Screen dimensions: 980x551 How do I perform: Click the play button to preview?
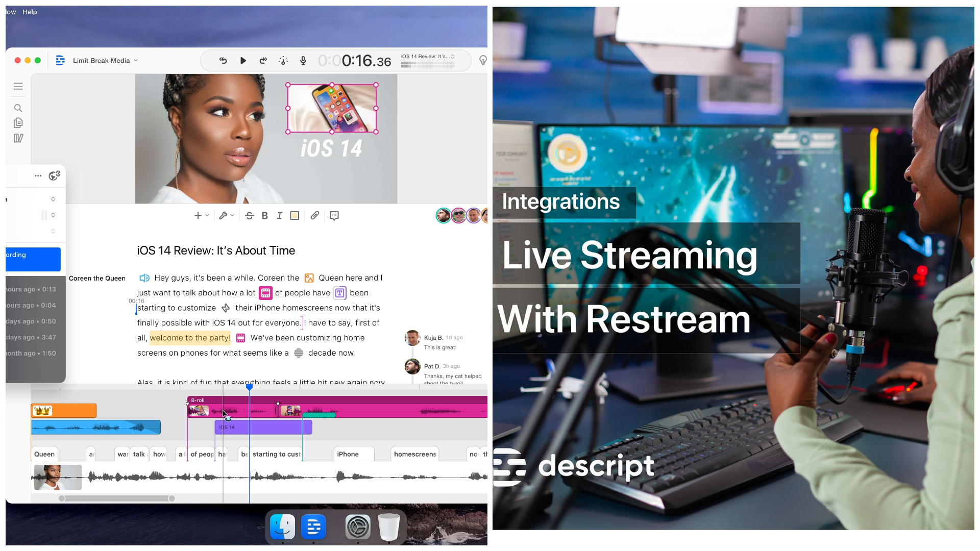(243, 60)
